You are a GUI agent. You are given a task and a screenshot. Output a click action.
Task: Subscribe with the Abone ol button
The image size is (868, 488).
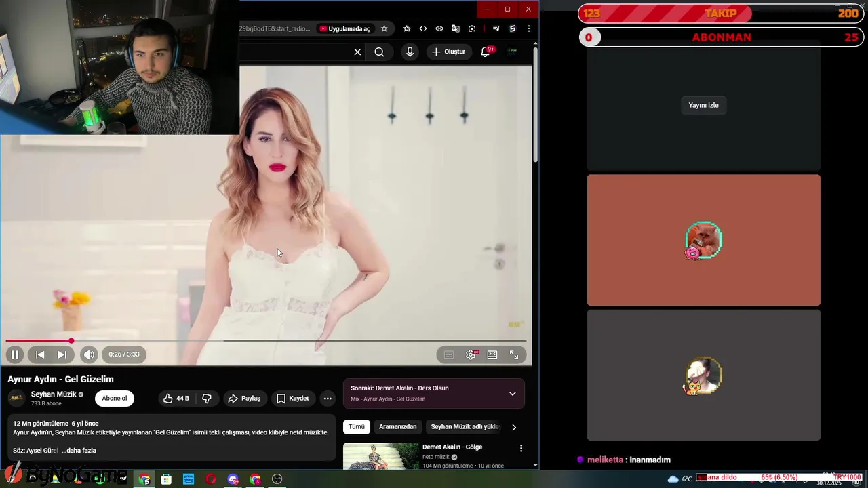point(115,399)
